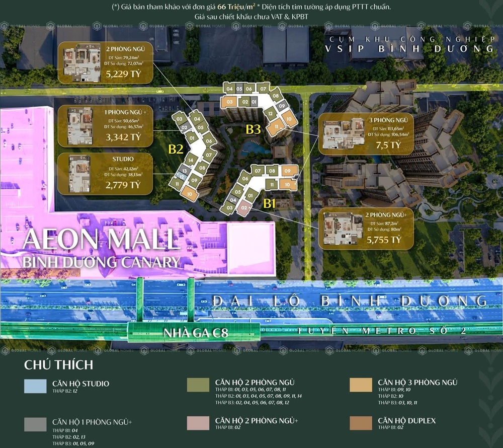Screen dimensions: 503x448
Task: Select the brown Căn hộ Duplex legend swatch
Action: click(361, 423)
